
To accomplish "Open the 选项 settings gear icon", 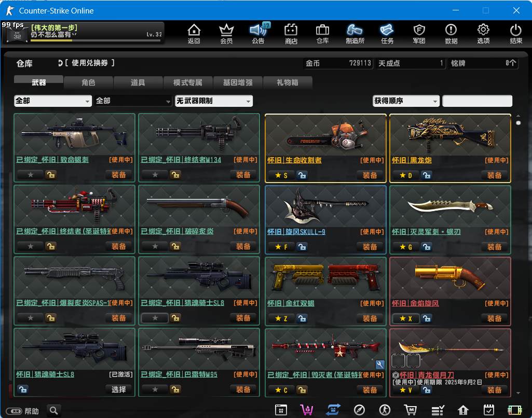I will [x=483, y=34].
